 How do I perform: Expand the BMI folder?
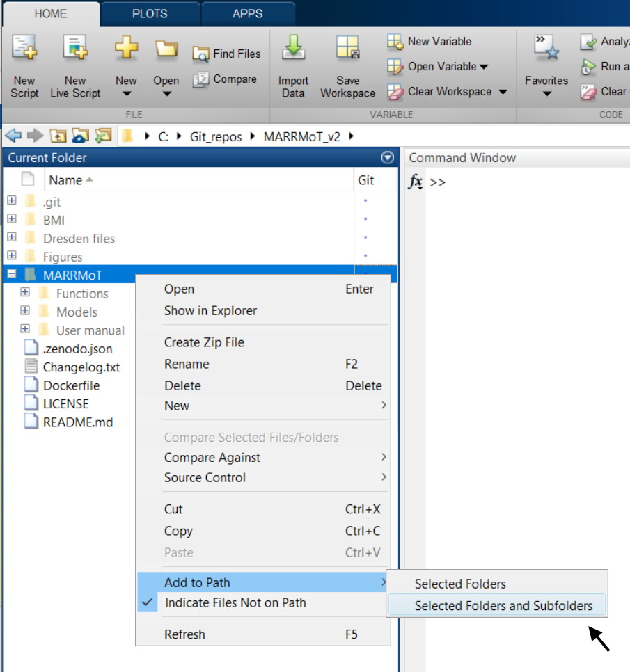pyautogui.click(x=12, y=218)
